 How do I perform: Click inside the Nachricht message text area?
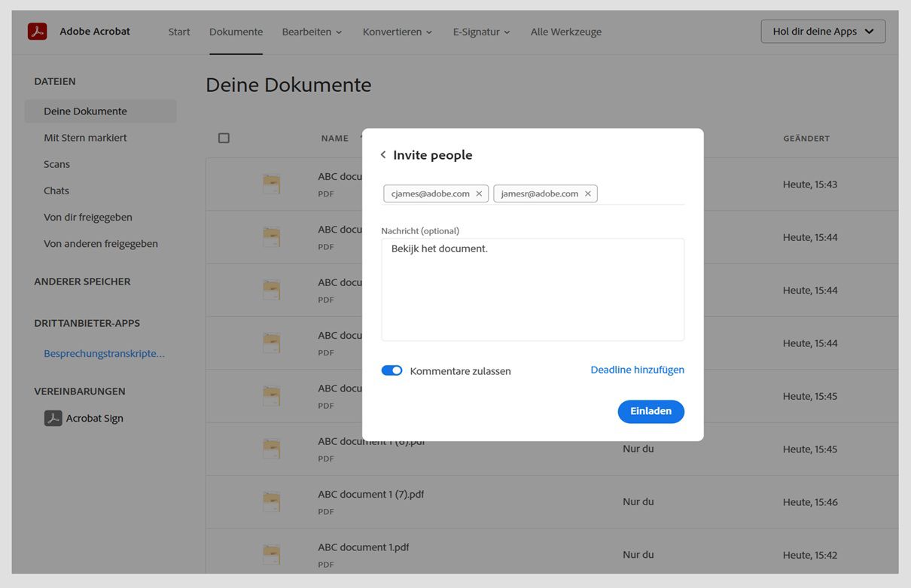[532, 288]
